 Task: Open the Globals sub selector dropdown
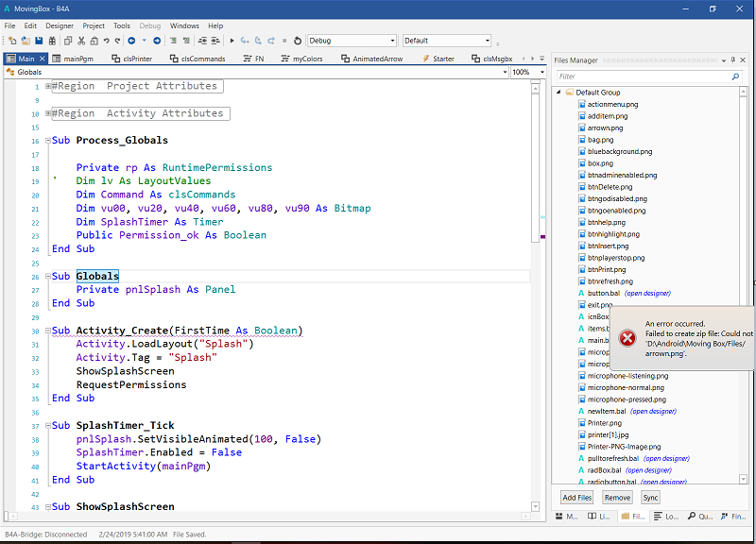[505, 73]
